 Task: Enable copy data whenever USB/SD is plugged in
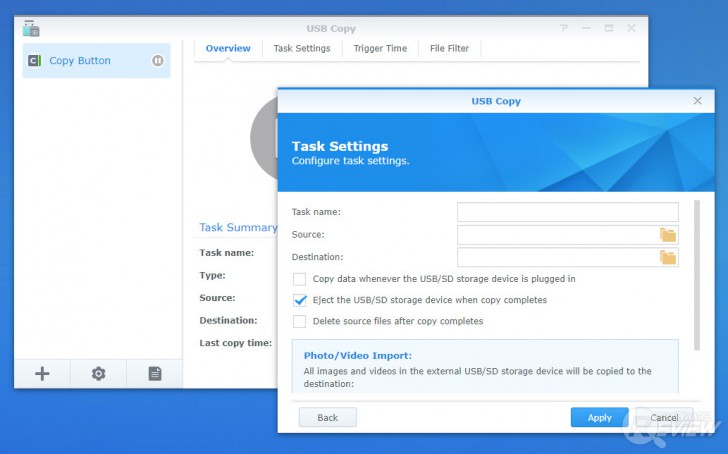(x=299, y=279)
